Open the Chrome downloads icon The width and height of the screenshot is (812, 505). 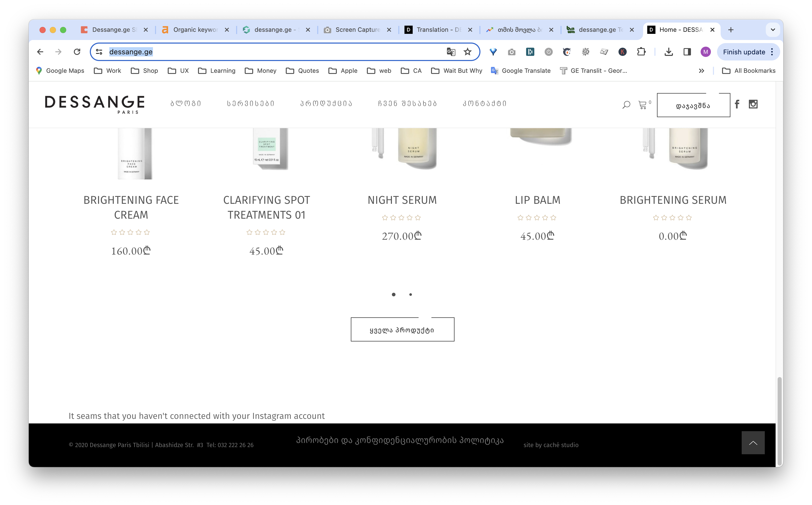pos(668,52)
